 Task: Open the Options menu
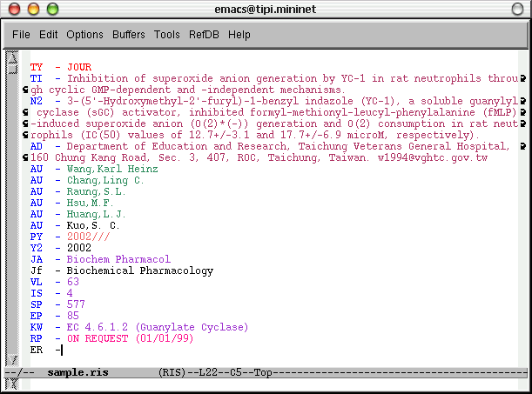point(84,35)
